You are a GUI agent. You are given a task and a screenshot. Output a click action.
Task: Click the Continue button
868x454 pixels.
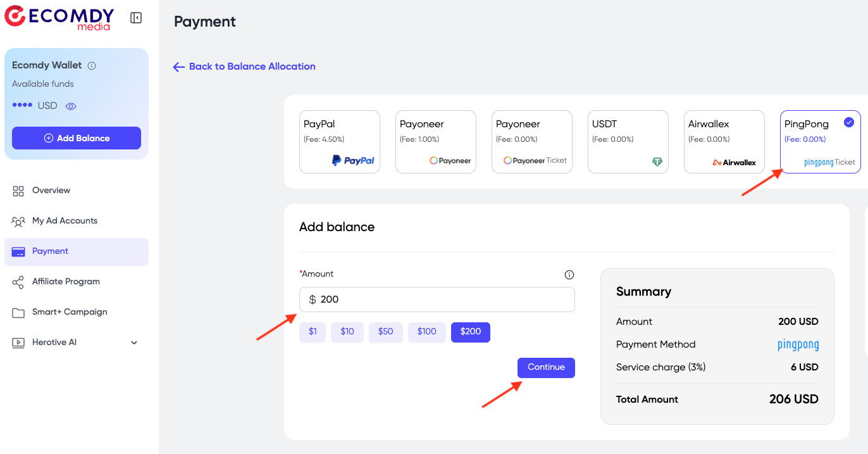click(x=546, y=368)
